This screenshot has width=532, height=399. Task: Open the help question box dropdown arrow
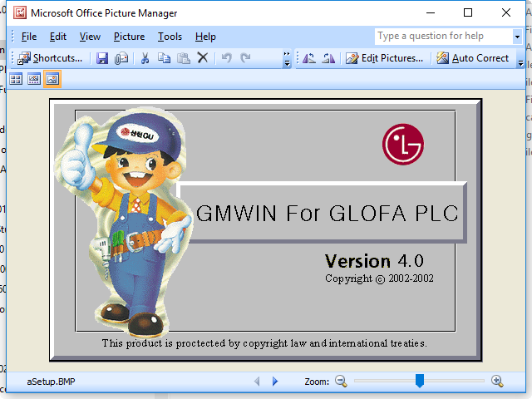517,37
